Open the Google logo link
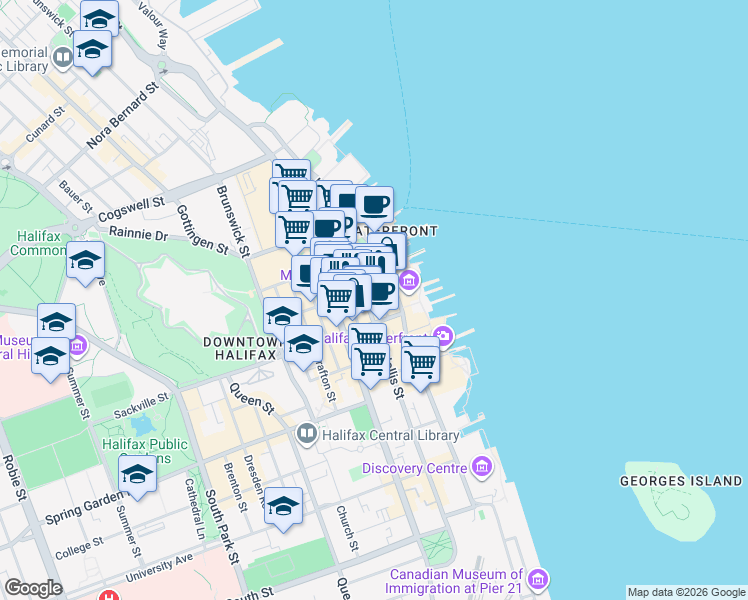 point(34,588)
